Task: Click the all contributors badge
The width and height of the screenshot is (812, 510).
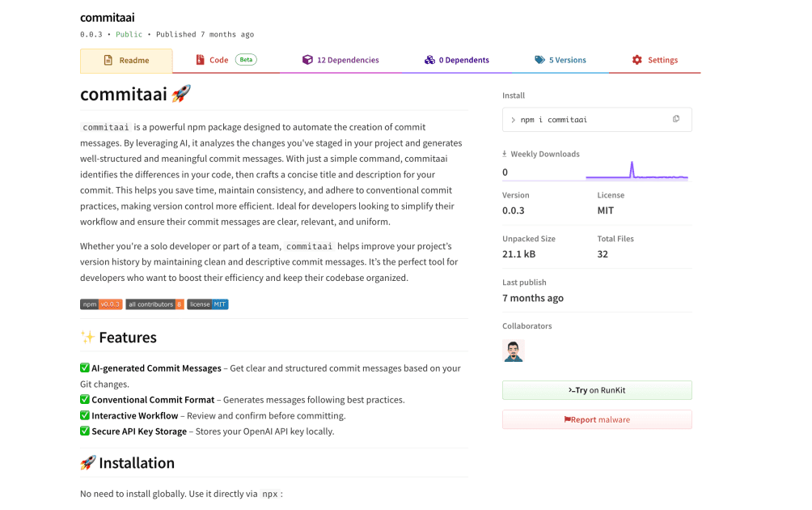Action: click(154, 304)
